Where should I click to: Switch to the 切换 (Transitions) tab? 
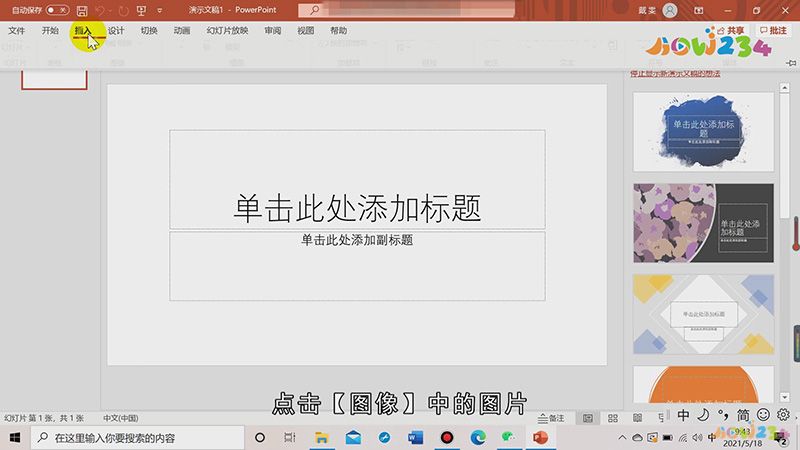149,31
